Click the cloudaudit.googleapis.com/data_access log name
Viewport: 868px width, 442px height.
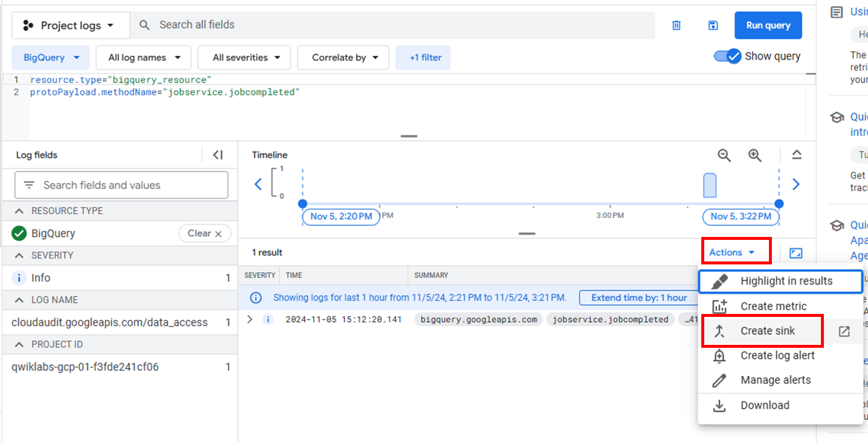click(x=109, y=323)
